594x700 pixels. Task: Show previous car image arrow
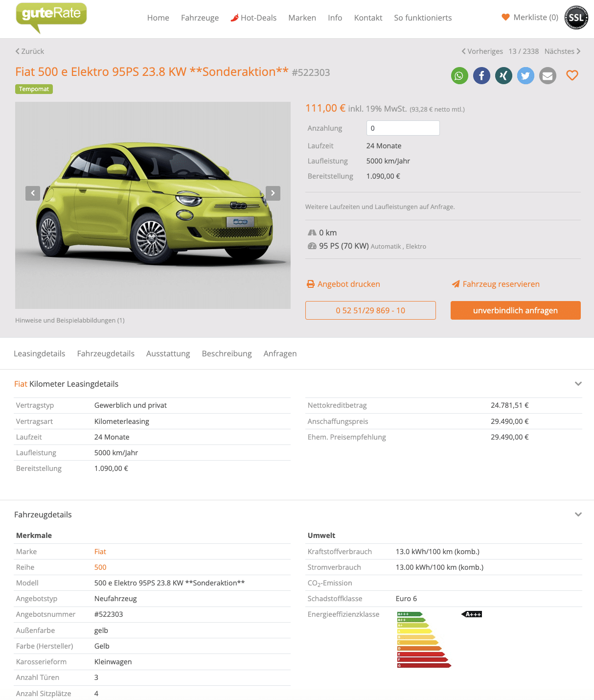click(x=33, y=193)
